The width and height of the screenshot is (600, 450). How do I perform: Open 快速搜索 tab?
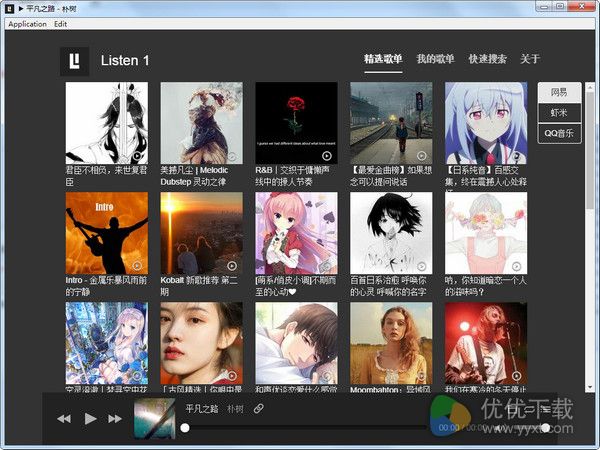[x=488, y=59]
